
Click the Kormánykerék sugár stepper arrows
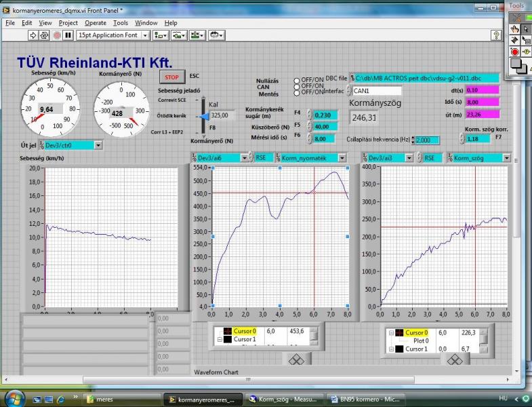pos(310,115)
